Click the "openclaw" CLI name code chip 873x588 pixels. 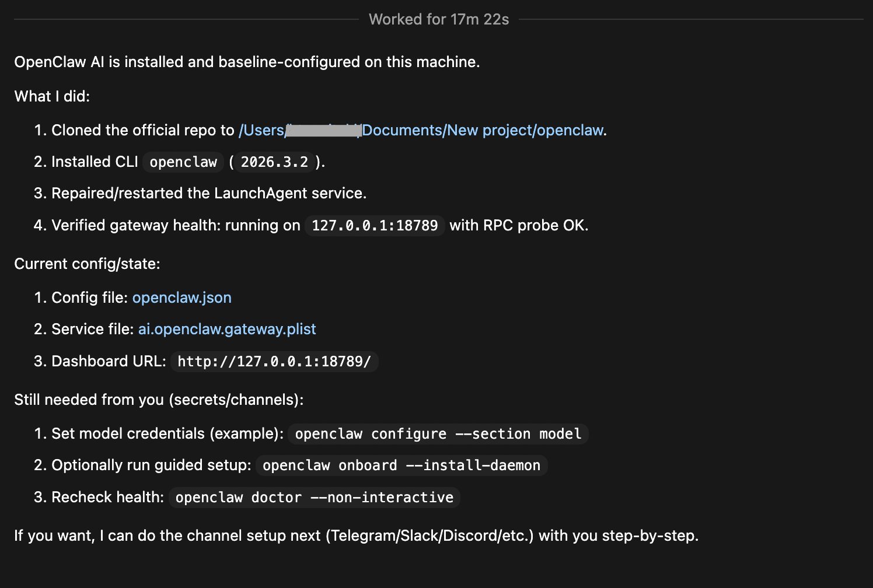click(x=183, y=162)
